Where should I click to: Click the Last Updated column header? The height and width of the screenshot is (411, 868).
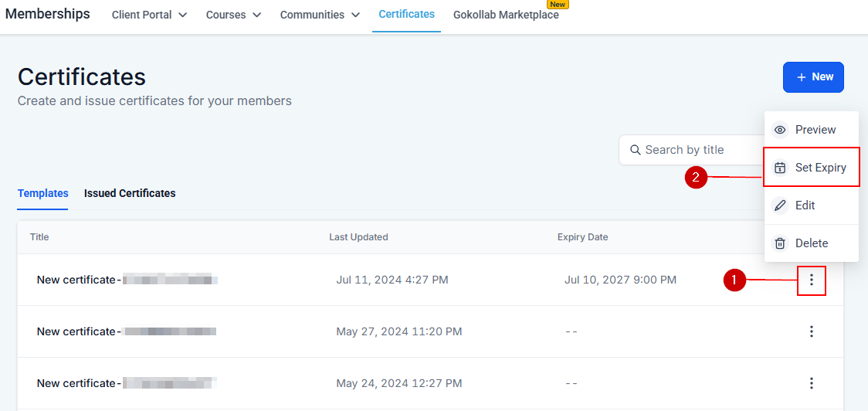pyautogui.click(x=358, y=237)
